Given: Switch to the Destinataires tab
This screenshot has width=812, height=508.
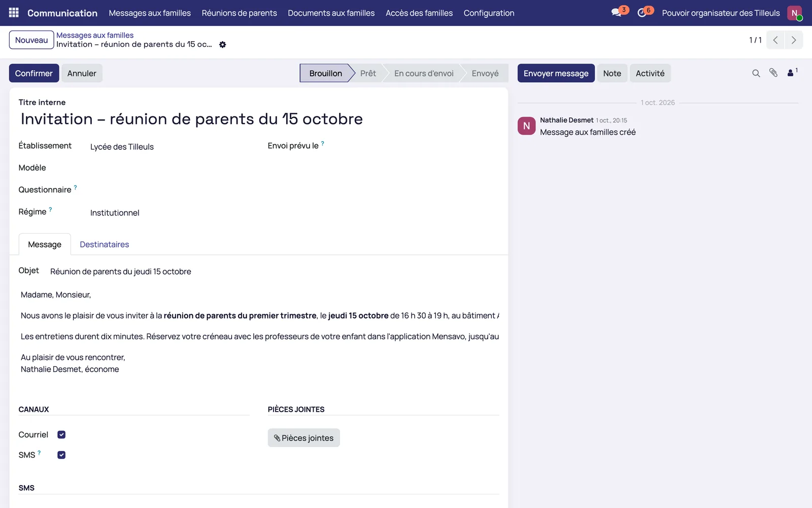Looking at the screenshot, I should 105,244.
